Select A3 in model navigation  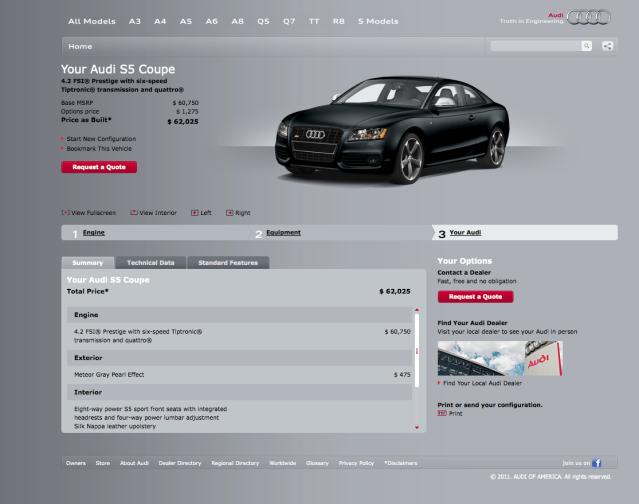pos(135,21)
